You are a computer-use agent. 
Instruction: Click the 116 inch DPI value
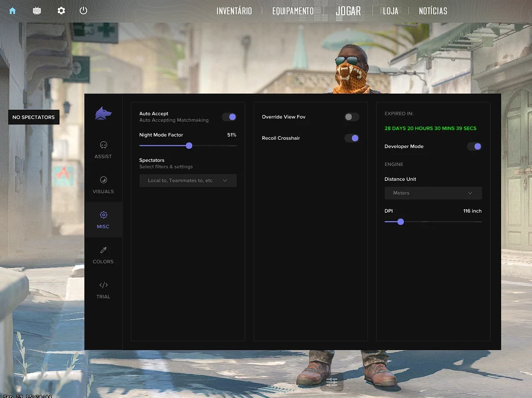point(472,211)
